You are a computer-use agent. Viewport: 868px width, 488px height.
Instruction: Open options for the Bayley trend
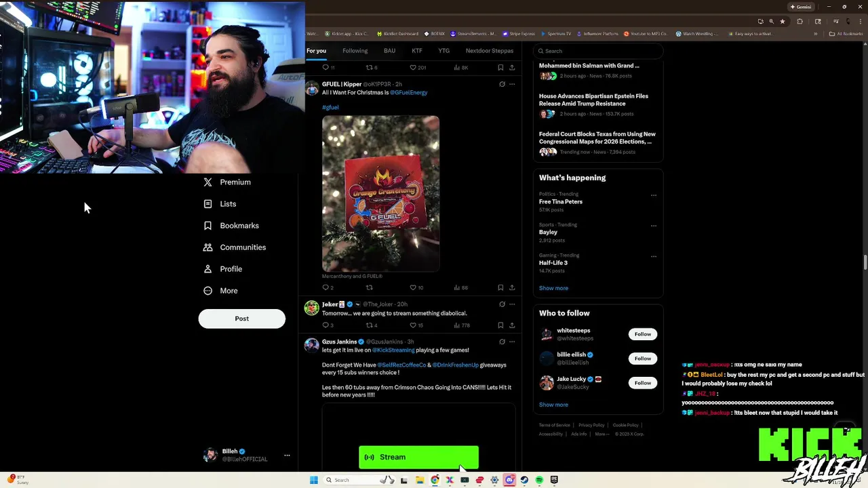(654, 226)
